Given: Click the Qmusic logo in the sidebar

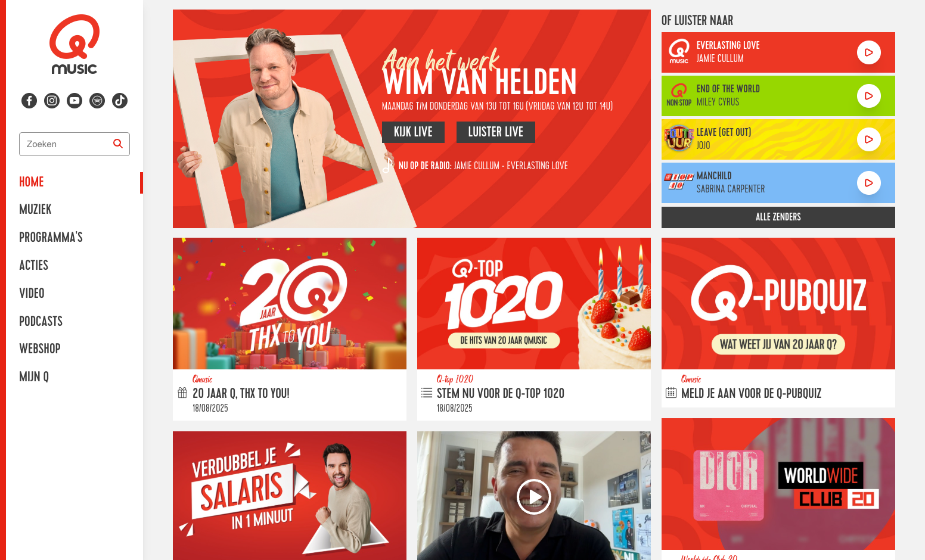Looking at the screenshot, I should (75, 45).
